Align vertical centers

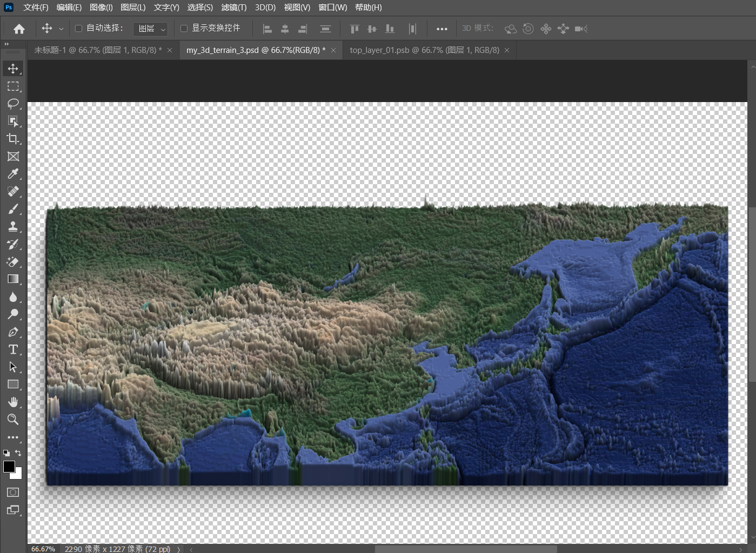tap(372, 29)
